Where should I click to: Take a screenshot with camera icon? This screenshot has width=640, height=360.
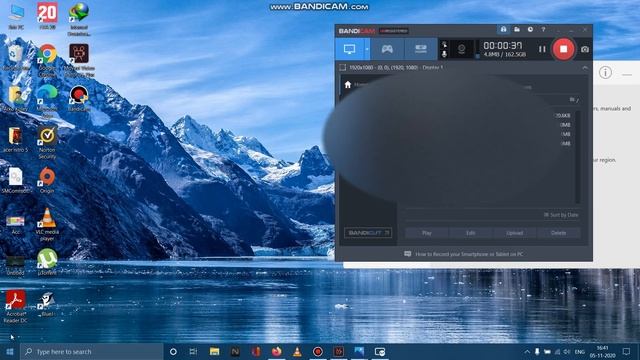pos(585,49)
